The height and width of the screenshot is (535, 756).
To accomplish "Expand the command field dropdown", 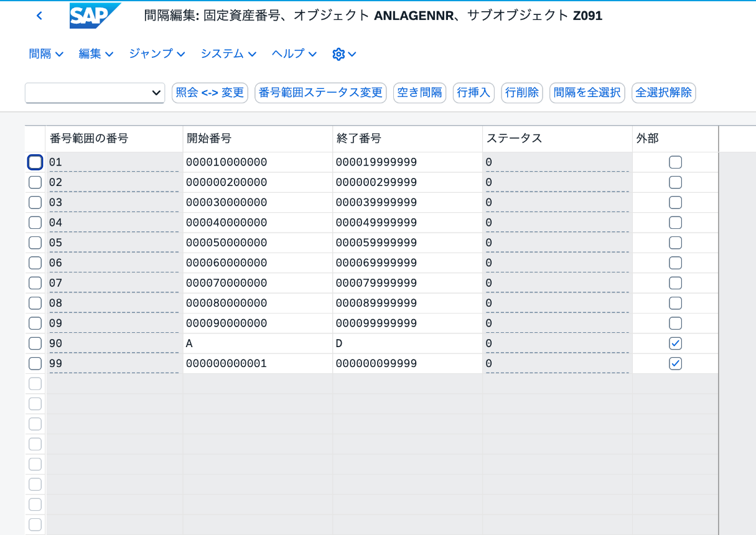I will click(156, 93).
